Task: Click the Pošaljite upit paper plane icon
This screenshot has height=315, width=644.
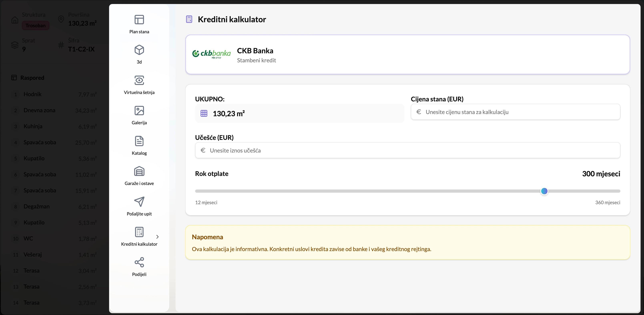Action: tap(139, 202)
